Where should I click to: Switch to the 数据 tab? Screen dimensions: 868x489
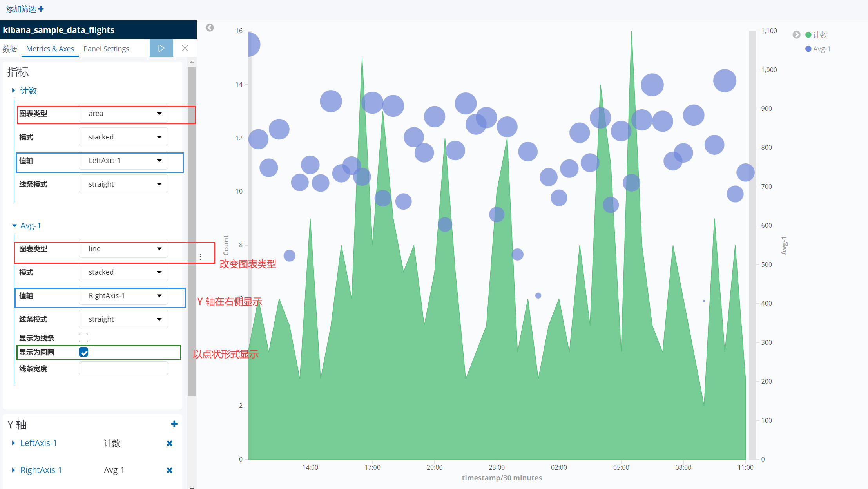pos(10,49)
